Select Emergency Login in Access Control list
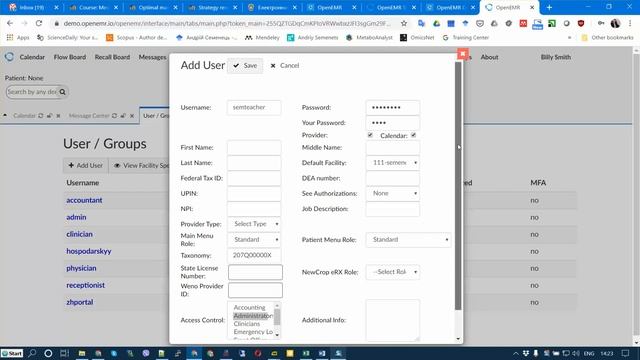The image size is (640, 360). point(253,332)
